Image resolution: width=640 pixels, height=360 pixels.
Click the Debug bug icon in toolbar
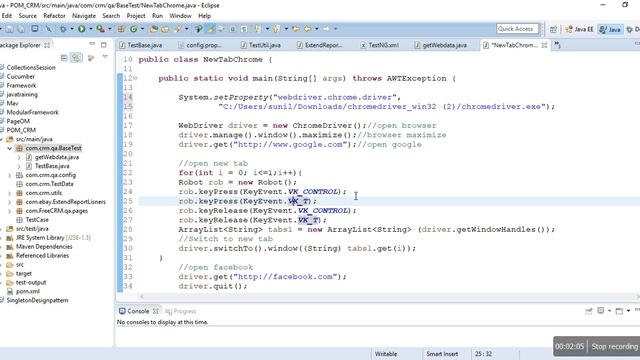[63, 29]
